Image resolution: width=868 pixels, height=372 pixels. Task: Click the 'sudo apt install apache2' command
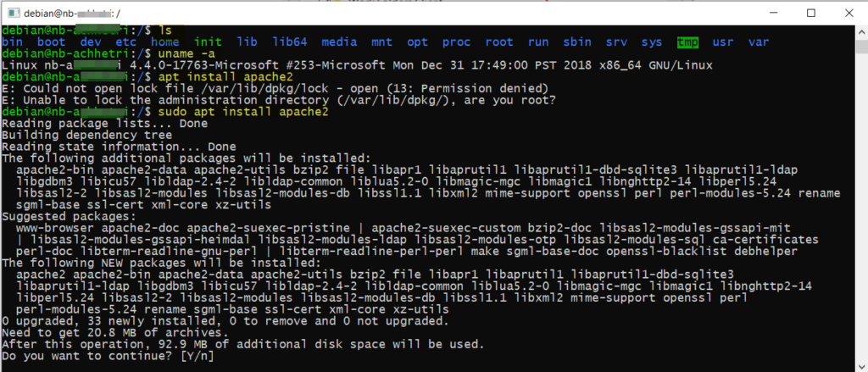point(243,113)
